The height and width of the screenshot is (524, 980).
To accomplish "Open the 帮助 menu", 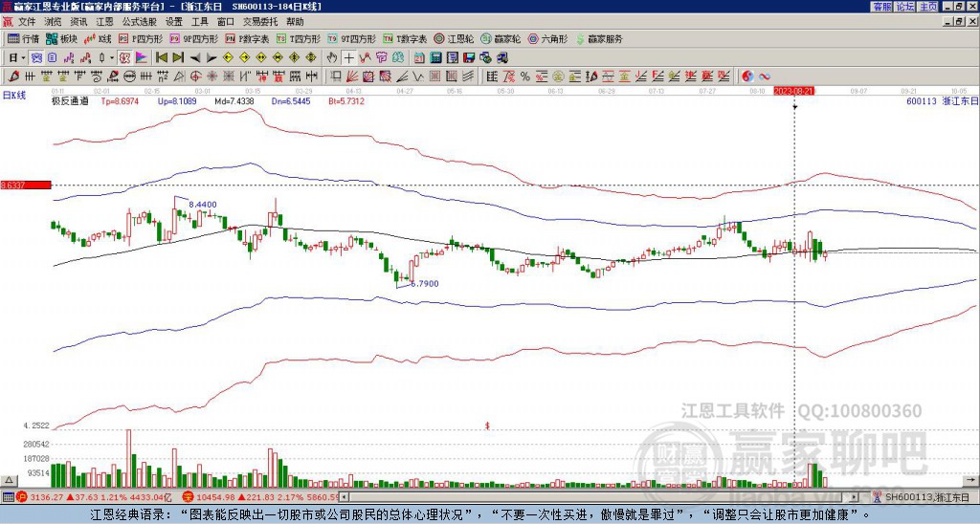I will [295, 22].
